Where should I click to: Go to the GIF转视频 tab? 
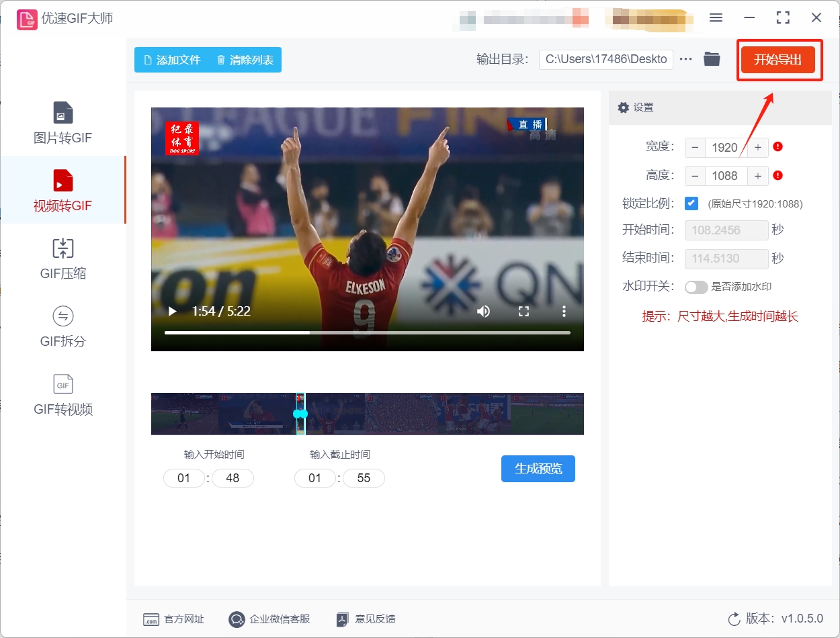(x=62, y=394)
